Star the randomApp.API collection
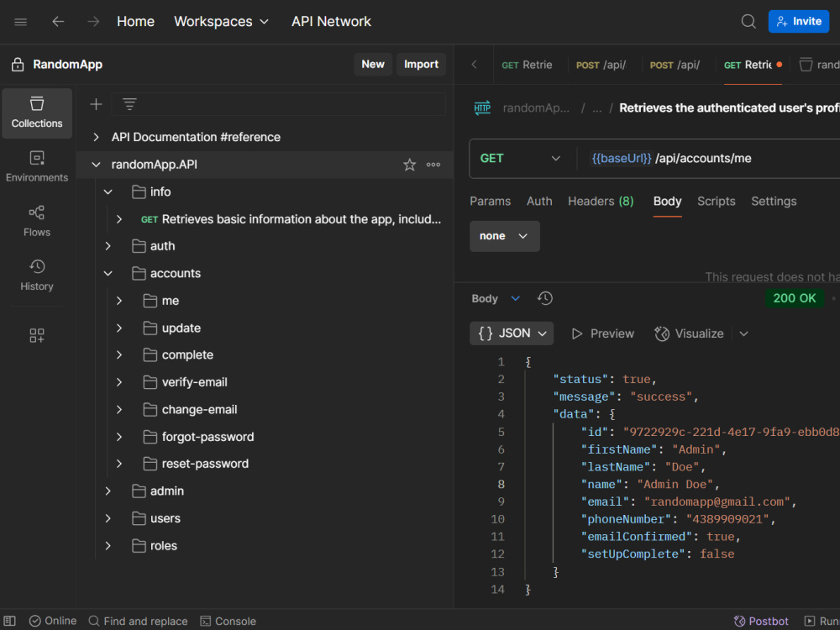The width and height of the screenshot is (840, 630). click(409, 165)
